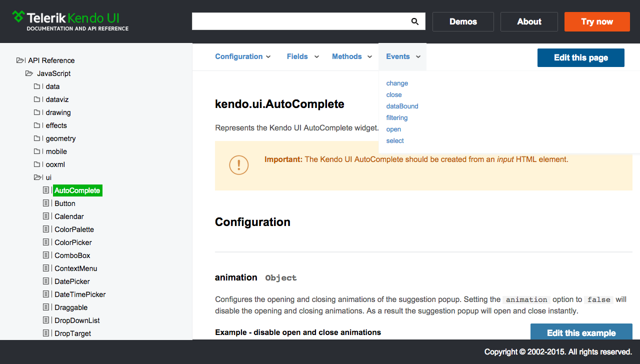640x364 pixels.
Task: Open the Demos page
Action: tap(463, 21)
